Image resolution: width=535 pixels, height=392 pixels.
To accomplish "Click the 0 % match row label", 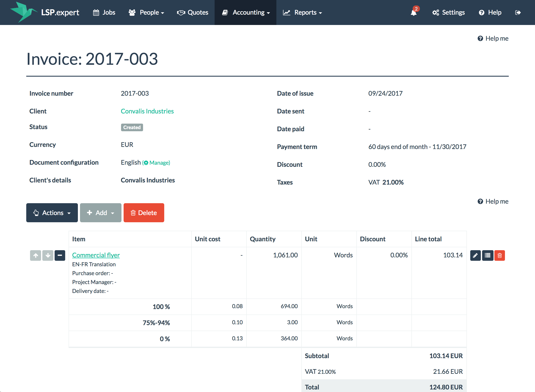I will click(165, 339).
